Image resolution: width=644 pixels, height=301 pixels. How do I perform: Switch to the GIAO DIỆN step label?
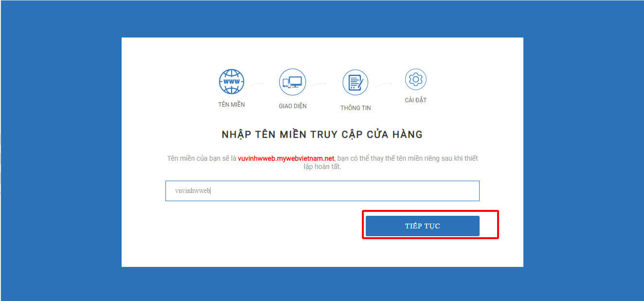click(293, 106)
